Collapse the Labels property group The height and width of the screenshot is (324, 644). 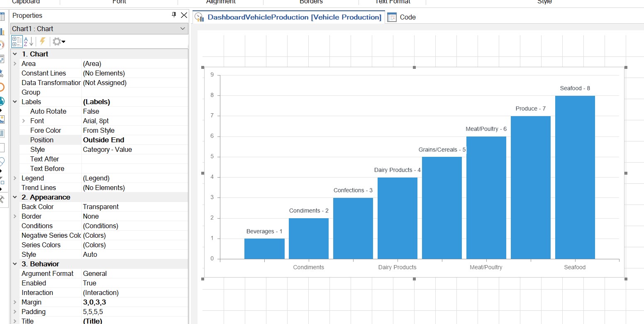pyautogui.click(x=15, y=102)
